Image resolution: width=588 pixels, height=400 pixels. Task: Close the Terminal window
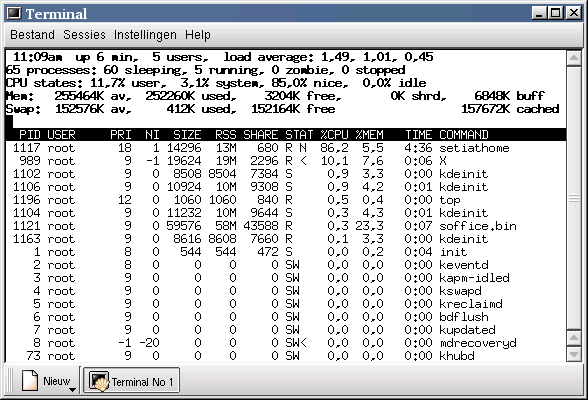(x=573, y=13)
